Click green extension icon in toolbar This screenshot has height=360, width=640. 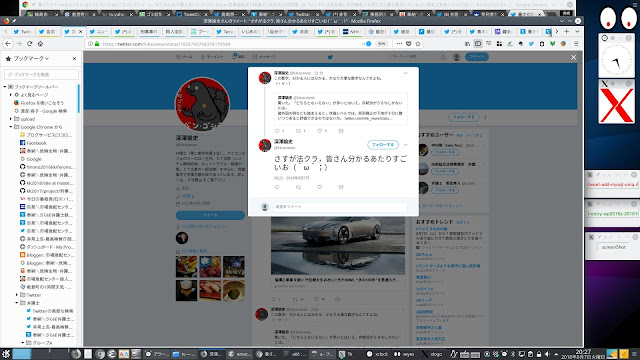(x=552, y=44)
